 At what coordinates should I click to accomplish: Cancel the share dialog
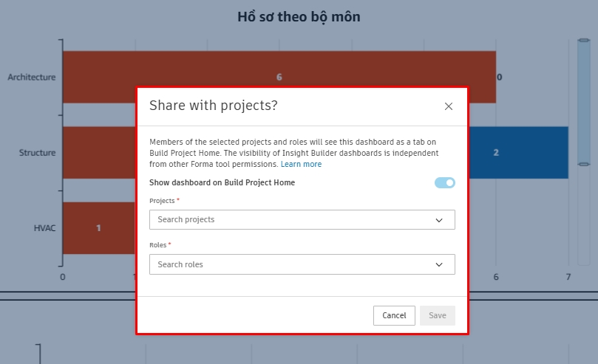(x=394, y=316)
